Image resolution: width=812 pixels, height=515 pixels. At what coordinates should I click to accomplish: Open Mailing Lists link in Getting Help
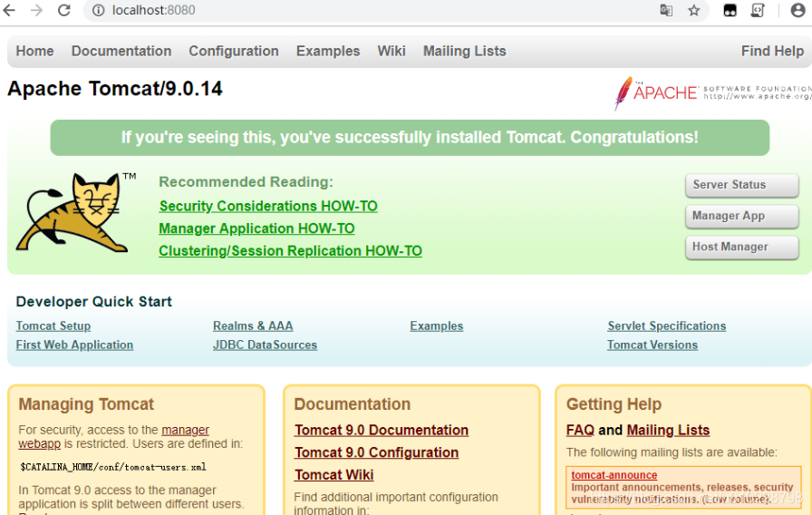pos(668,430)
